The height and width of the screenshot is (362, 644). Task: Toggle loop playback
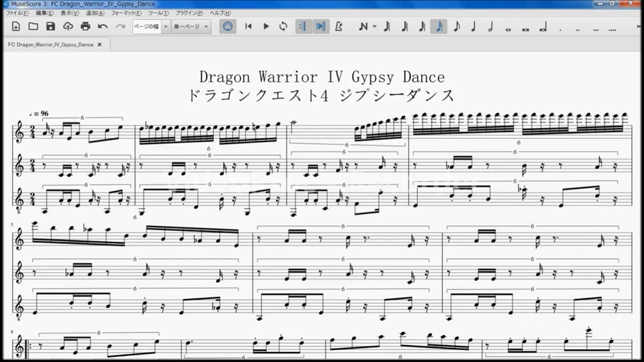tap(283, 27)
